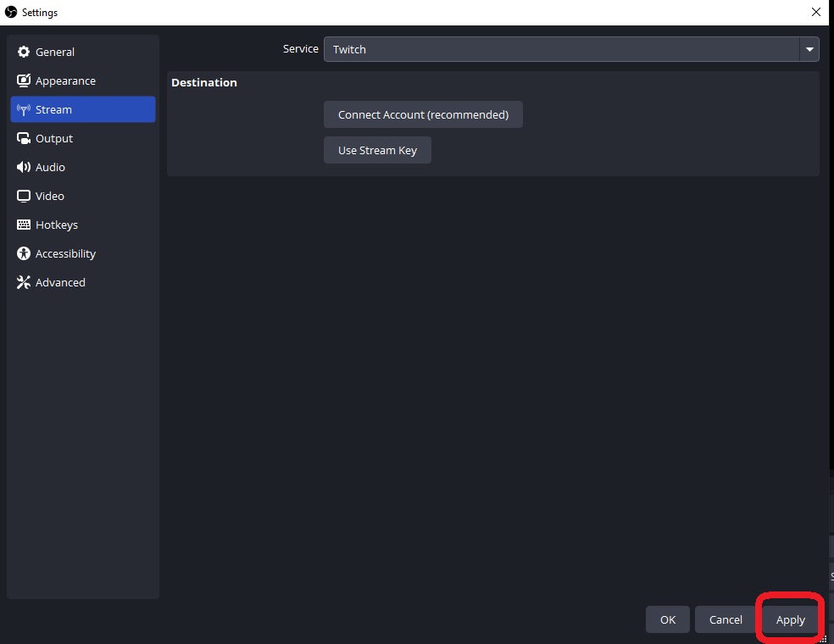The width and height of the screenshot is (834, 644).
Task: Click the Video monitor icon
Action: [24, 196]
